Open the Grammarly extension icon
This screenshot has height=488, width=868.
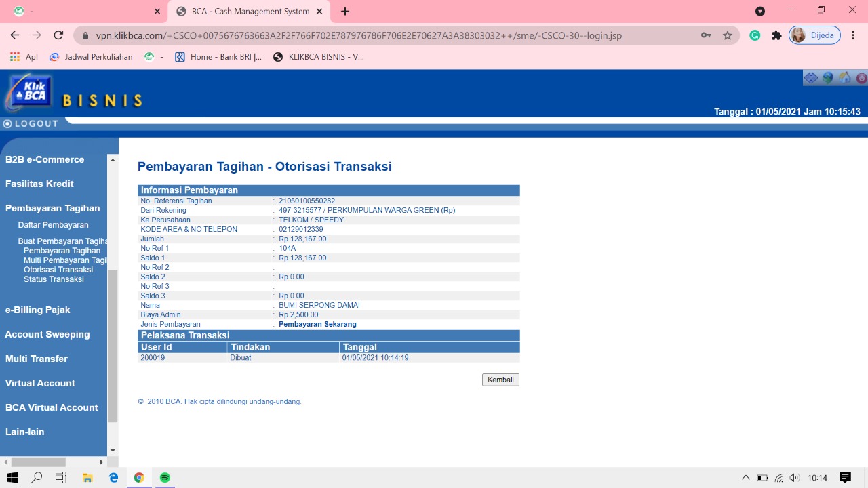click(755, 35)
